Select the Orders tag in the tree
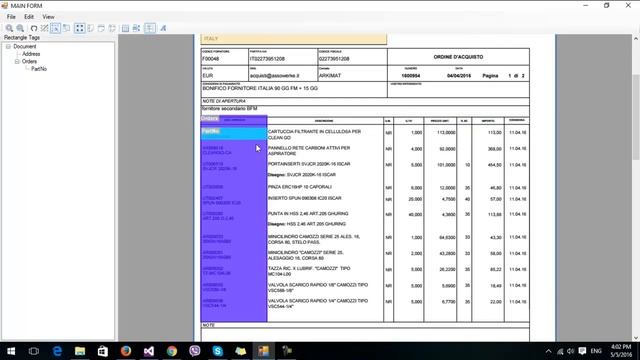 coord(29,62)
